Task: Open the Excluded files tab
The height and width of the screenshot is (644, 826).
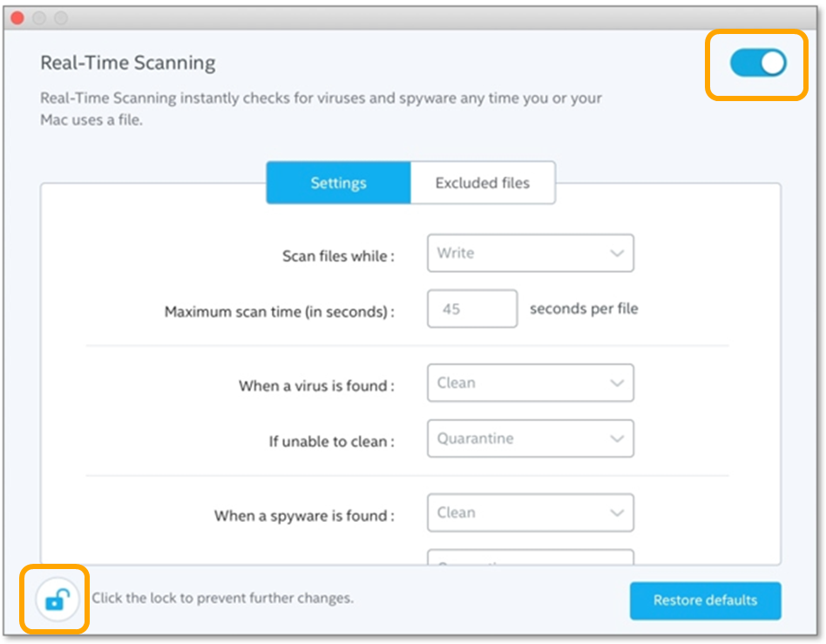Action: coord(482,183)
